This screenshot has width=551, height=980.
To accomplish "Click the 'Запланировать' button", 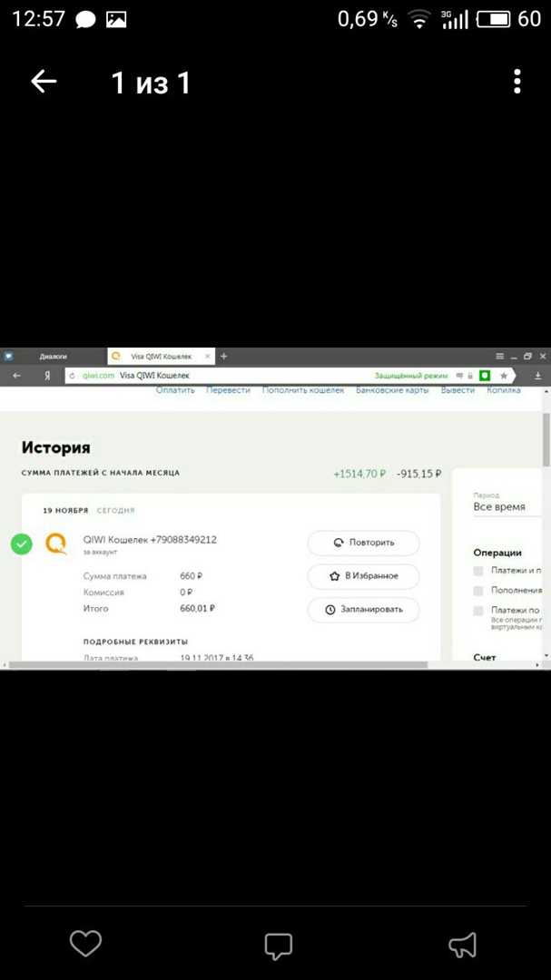I will click(x=363, y=610).
